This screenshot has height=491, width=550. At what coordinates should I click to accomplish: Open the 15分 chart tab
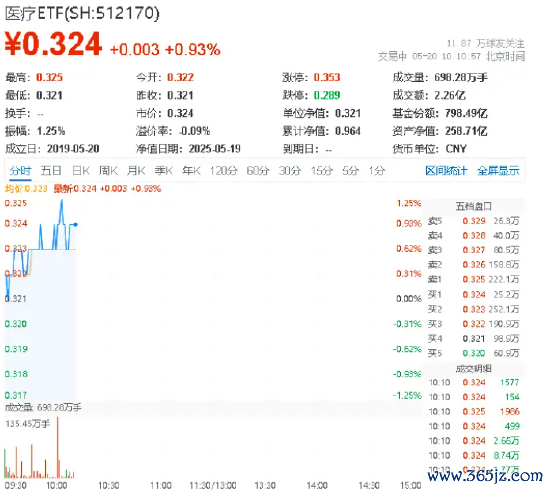[322, 171]
